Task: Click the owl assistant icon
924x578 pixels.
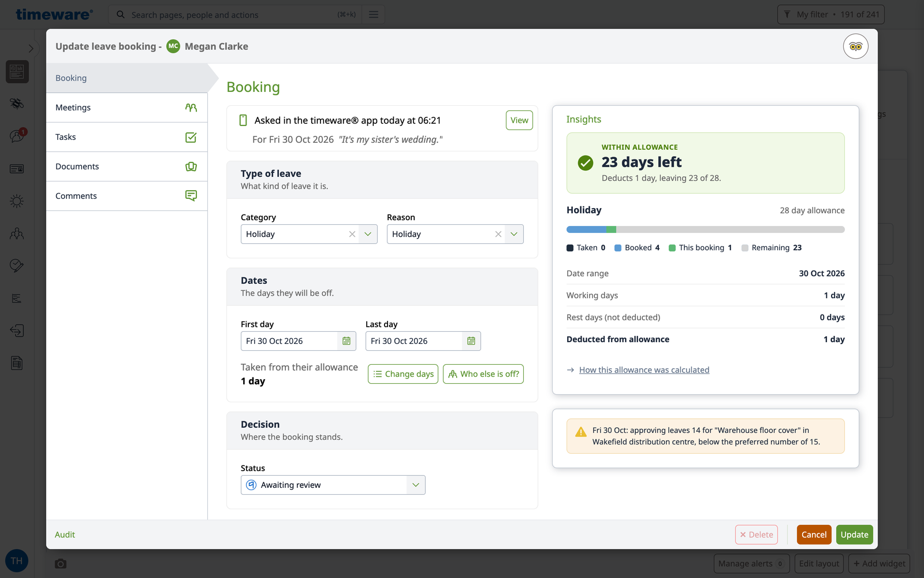Action: (855, 46)
